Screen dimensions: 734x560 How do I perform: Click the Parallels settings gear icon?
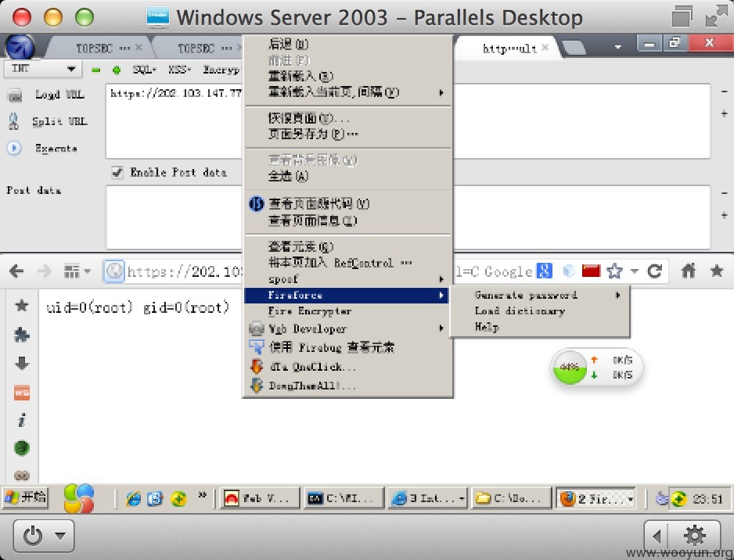[x=695, y=536]
